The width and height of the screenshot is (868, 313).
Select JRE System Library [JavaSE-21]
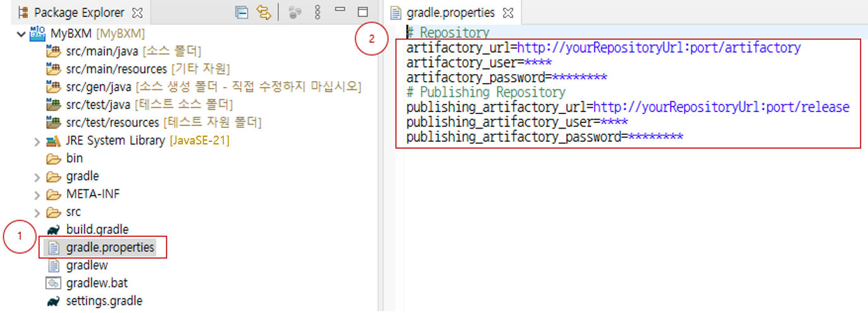click(147, 140)
